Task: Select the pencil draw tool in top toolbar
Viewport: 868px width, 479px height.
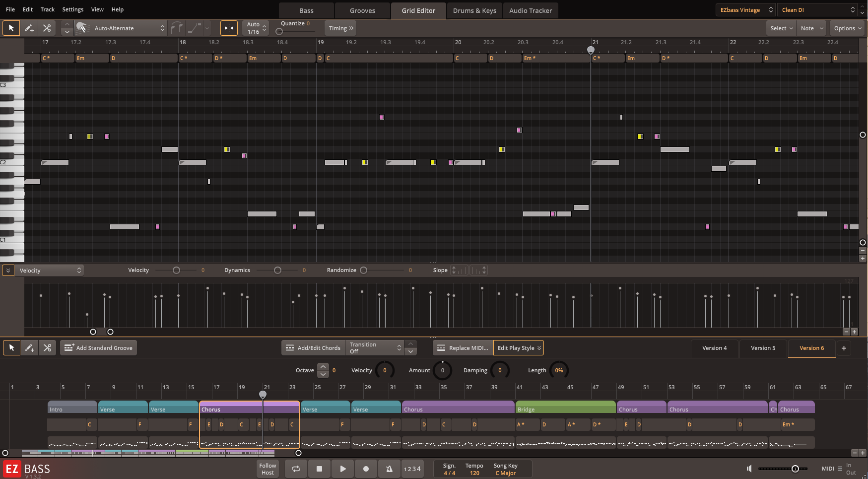Action: [x=29, y=28]
